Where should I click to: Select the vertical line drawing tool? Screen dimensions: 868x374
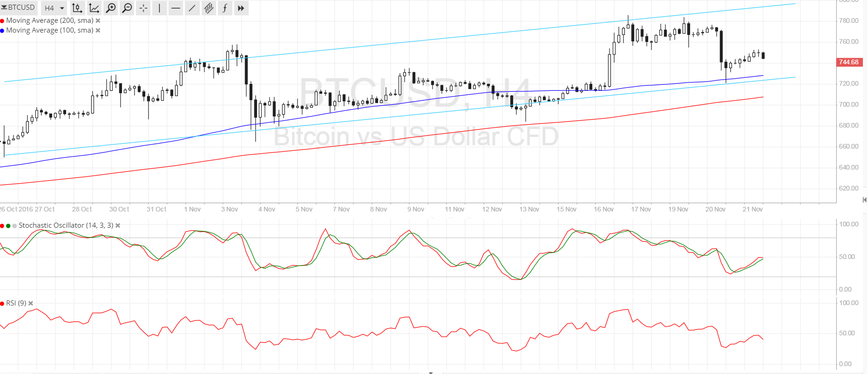pos(159,8)
